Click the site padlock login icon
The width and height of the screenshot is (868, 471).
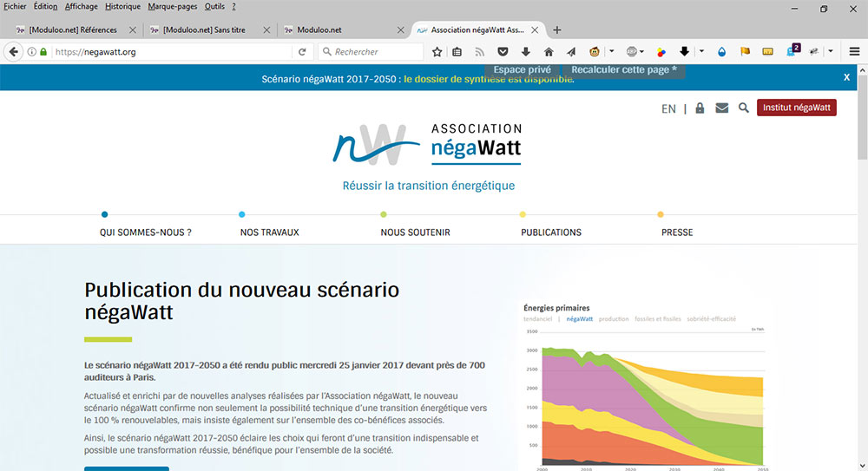[700, 108]
